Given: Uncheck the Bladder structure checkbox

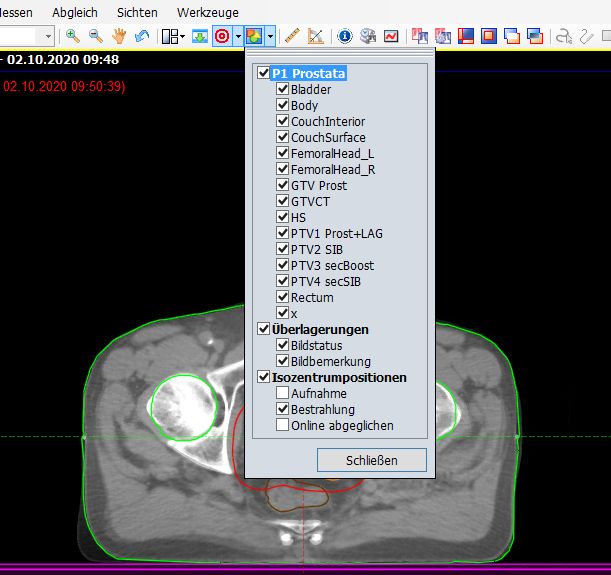Looking at the screenshot, I should click(x=283, y=90).
